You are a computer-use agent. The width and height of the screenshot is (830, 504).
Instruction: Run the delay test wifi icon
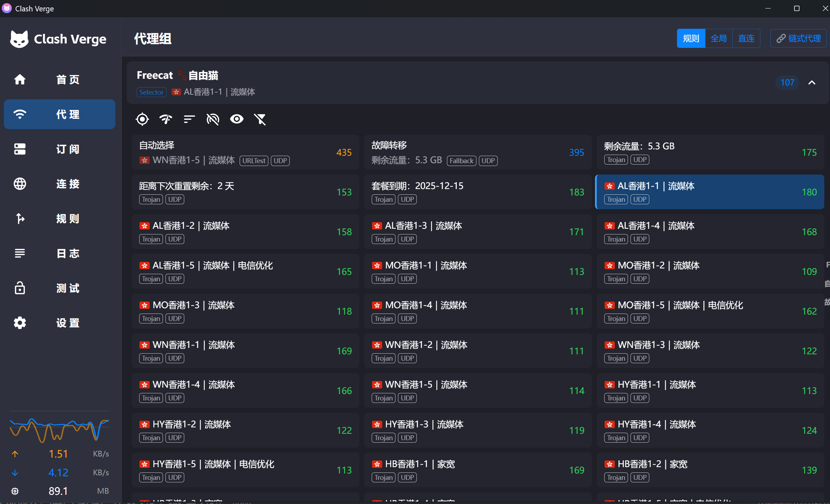point(166,119)
